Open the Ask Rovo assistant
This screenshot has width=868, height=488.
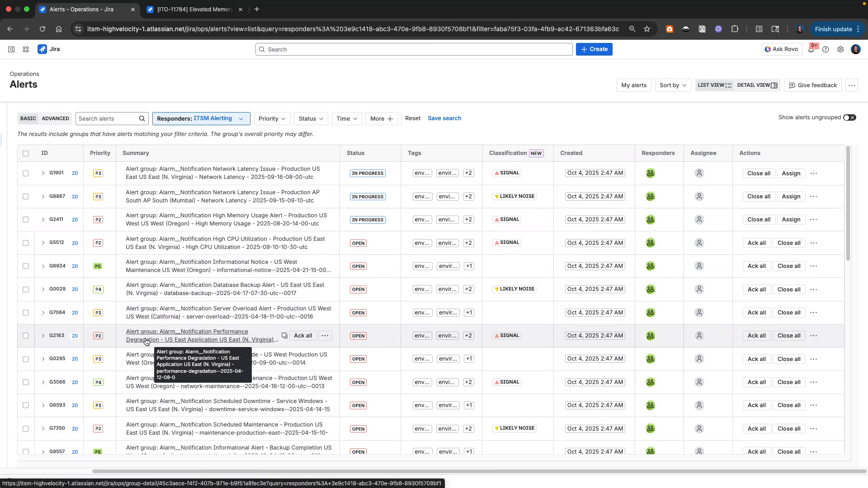point(781,49)
